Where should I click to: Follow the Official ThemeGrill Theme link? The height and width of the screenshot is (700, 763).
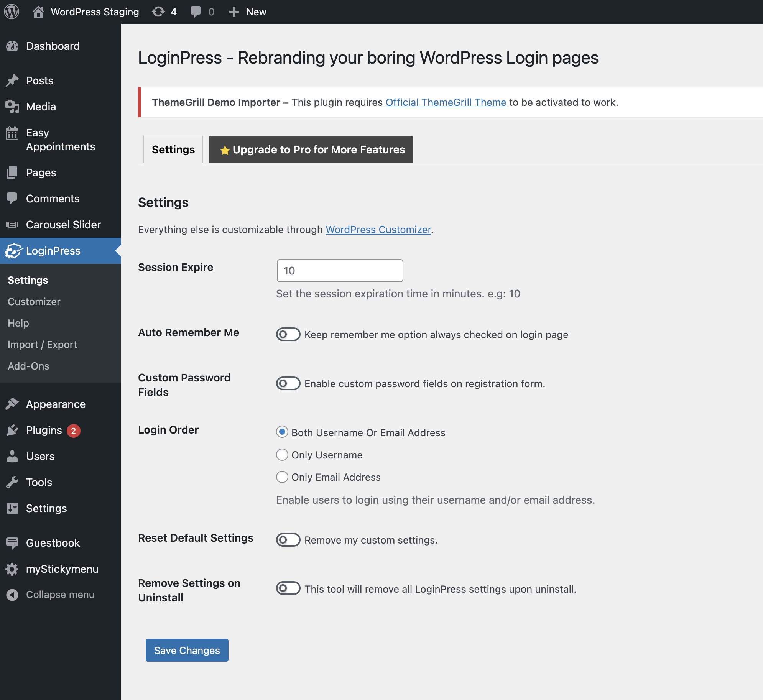tap(446, 102)
